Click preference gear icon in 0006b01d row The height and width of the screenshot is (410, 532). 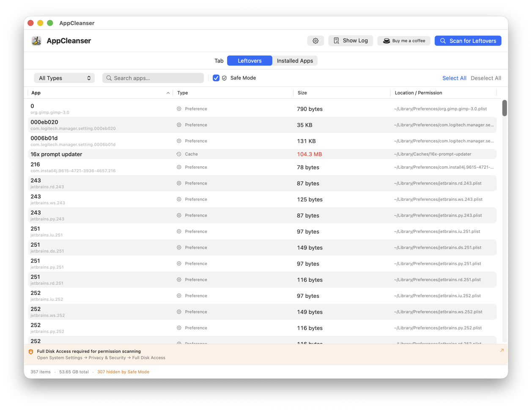[179, 141]
